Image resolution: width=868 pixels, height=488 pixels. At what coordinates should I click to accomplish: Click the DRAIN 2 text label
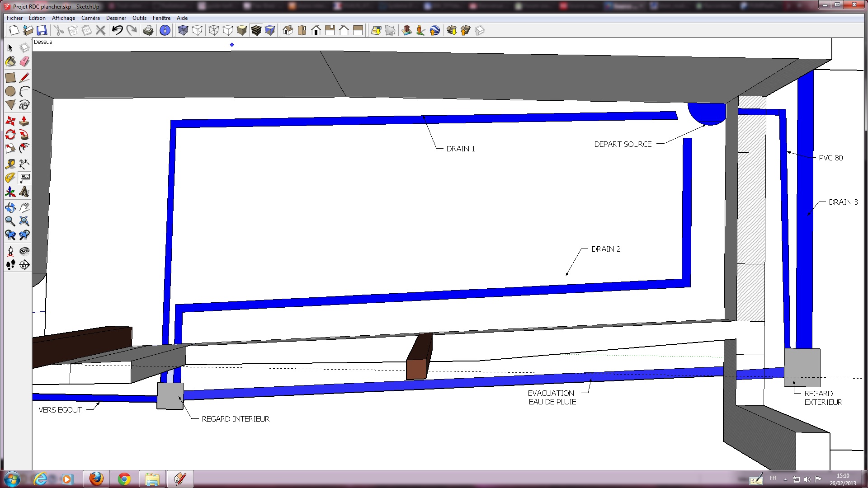(606, 249)
